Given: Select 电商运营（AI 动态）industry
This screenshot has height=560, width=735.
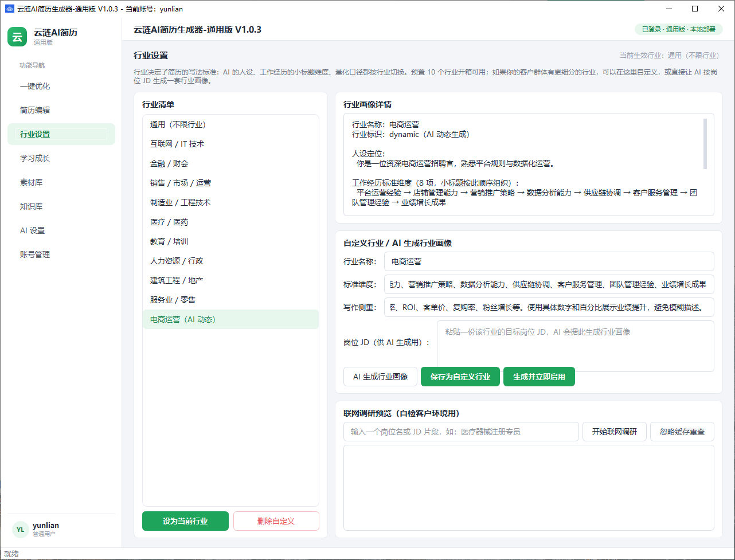Looking at the screenshot, I should pyautogui.click(x=230, y=319).
